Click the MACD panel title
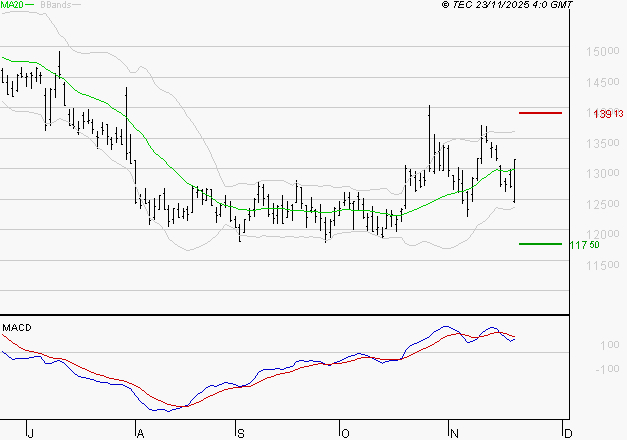The image size is (627, 440). (17, 328)
